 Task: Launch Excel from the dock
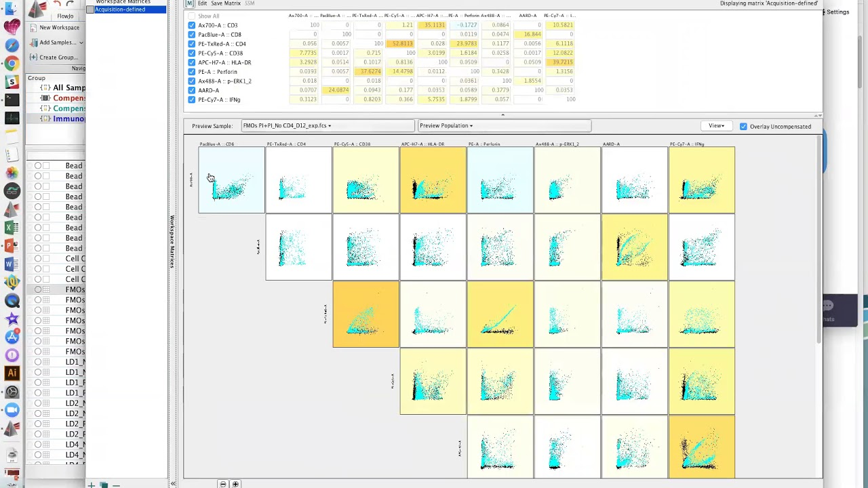(12, 228)
